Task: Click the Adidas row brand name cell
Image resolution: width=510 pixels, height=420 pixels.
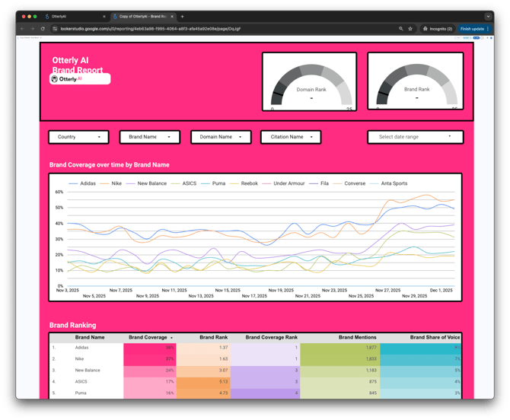Action: (x=81, y=348)
